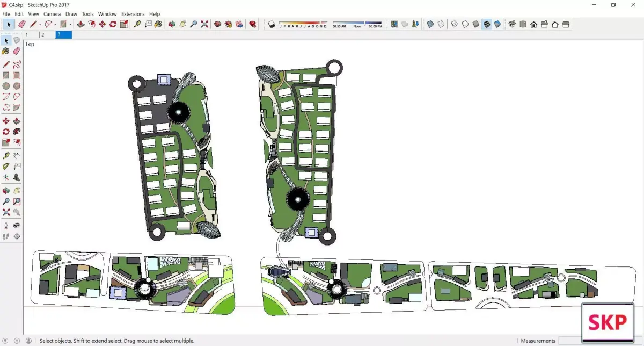Screen dimensions: 644x346
Task: Click Photo Textures icon
Action: (x=416, y=24)
